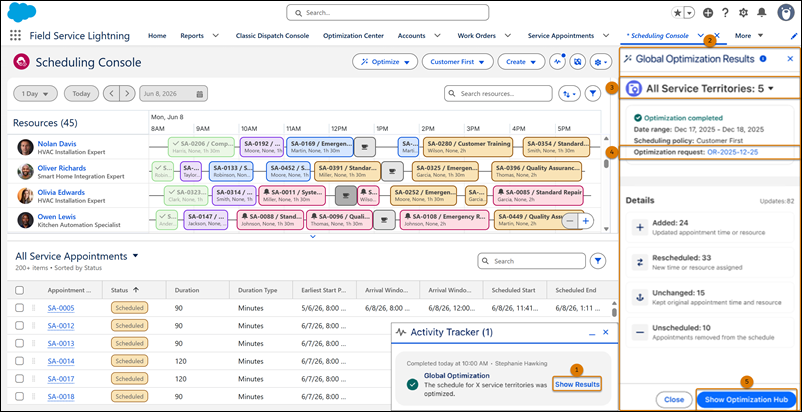Open the Notifications bell

point(762,13)
